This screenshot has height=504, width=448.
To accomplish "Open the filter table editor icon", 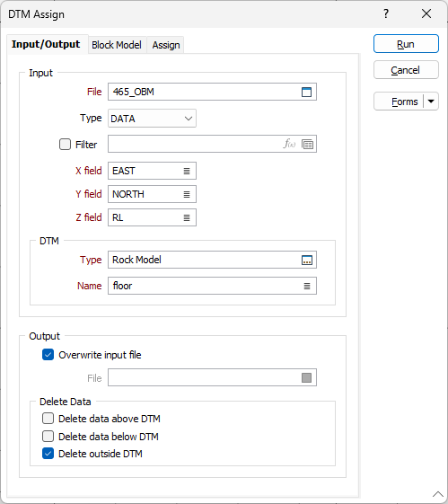I will coord(307,145).
